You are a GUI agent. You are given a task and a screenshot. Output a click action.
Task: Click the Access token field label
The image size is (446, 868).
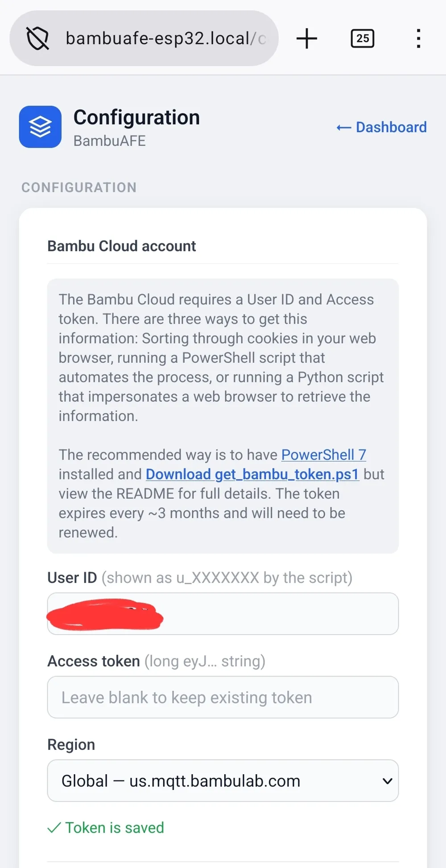coord(94,661)
